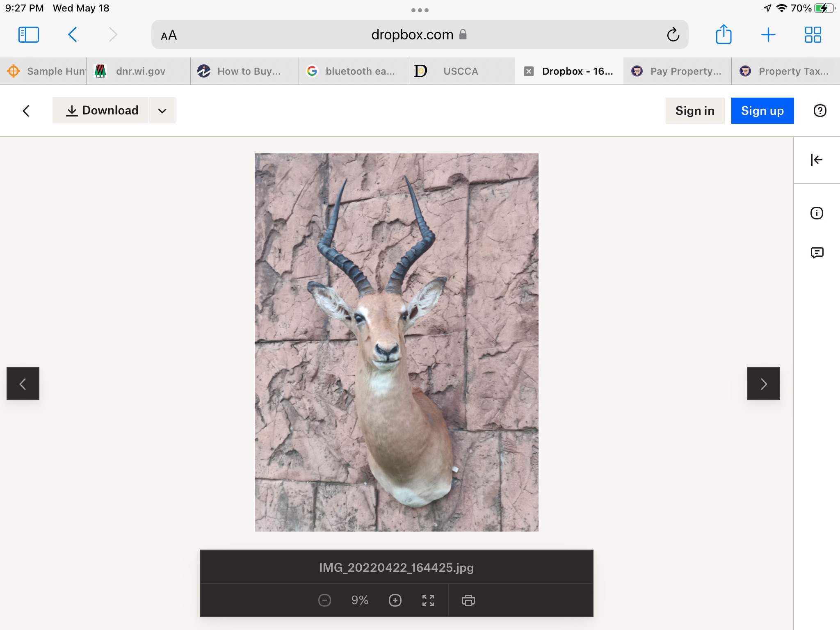Toggle the Safari sidebar
840x630 pixels.
pyautogui.click(x=29, y=34)
